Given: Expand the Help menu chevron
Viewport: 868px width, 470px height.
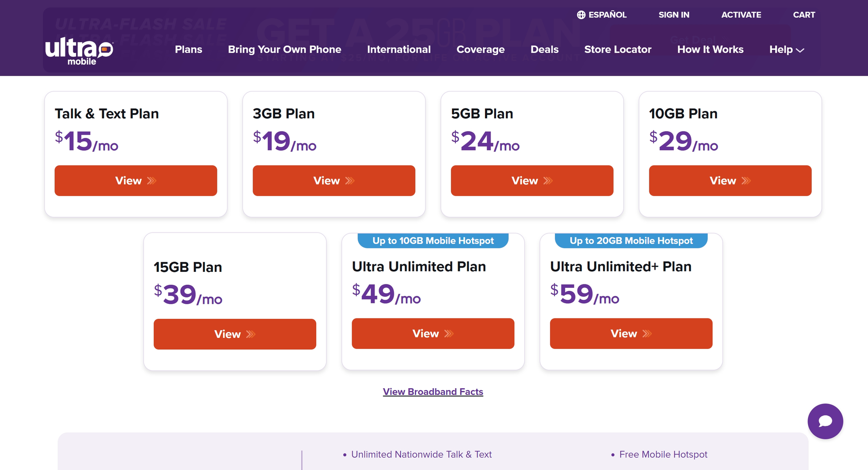Looking at the screenshot, I should (x=800, y=50).
